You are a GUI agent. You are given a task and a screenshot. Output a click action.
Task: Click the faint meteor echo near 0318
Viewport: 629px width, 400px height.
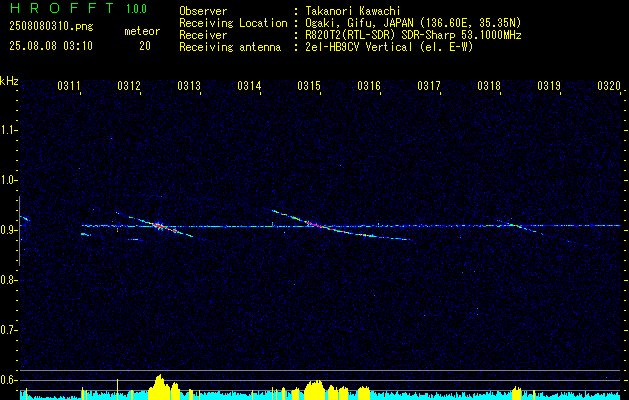pos(517,226)
